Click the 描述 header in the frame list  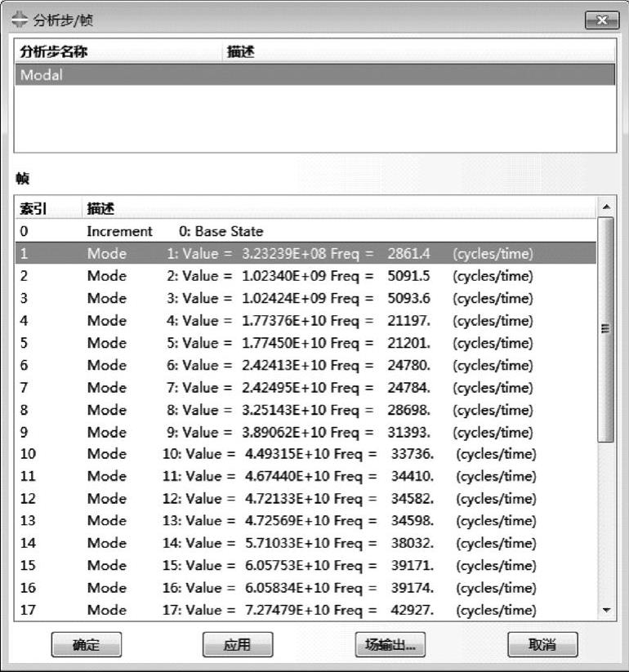coord(339,209)
